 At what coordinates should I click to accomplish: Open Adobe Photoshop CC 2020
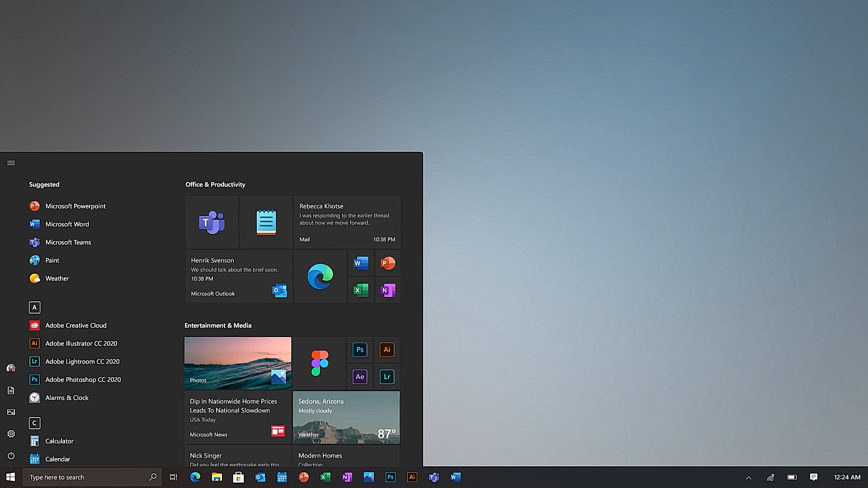[83, 380]
